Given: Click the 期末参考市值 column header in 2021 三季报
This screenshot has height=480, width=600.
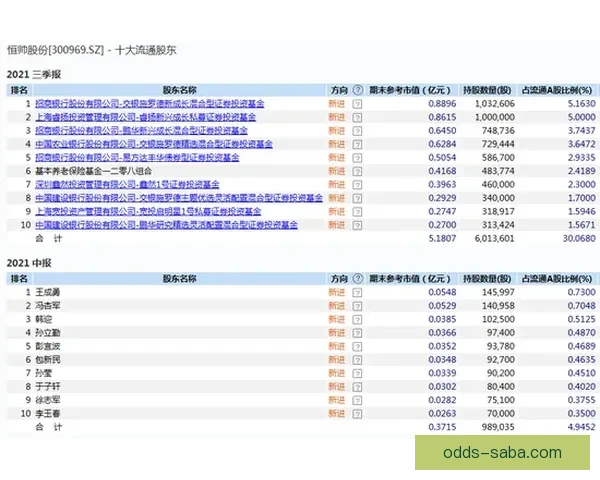Looking at the screenshot, I should pos(410,90).
